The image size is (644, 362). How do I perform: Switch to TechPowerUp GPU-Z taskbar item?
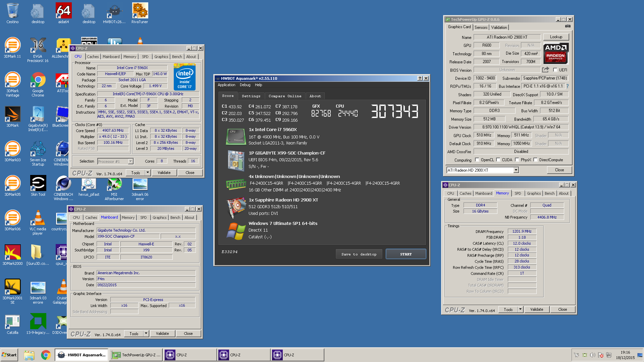(136, 355)
